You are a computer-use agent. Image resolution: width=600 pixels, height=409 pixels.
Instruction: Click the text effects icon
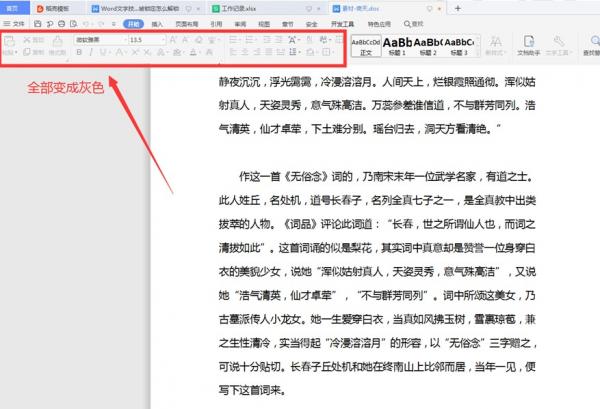(161, 52)
